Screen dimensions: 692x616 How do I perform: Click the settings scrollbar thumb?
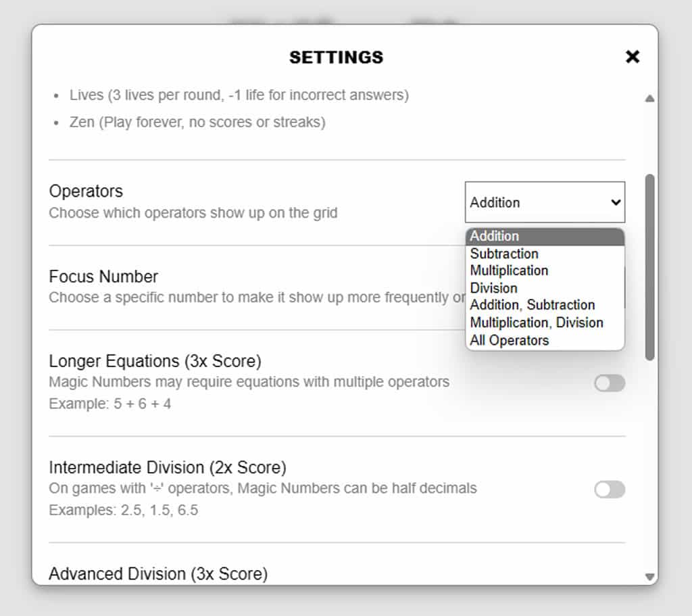[649, 267]
